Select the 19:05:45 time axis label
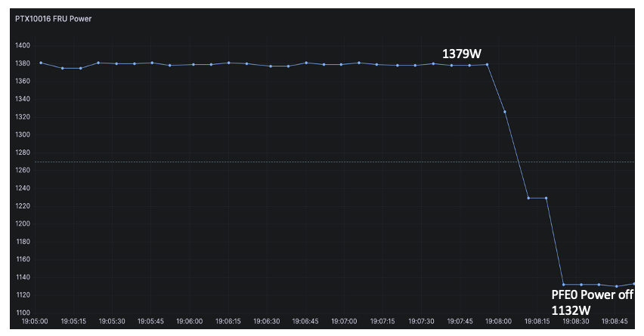 click(x=150, y=321)
